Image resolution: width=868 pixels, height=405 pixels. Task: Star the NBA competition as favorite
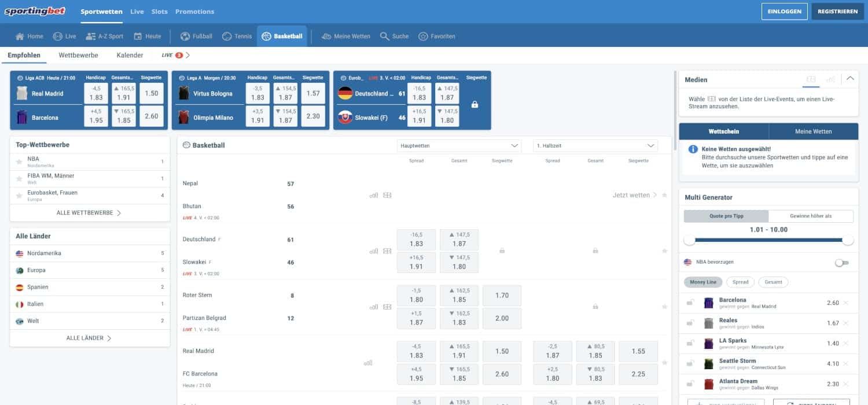[19, 162]
